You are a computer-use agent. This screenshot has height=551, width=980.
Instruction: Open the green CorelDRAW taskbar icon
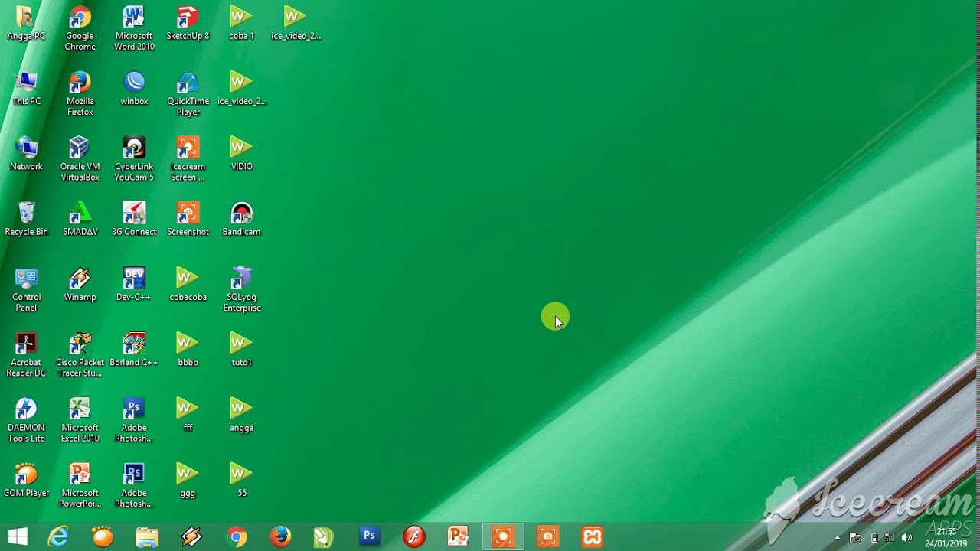[x=324, y=536]
